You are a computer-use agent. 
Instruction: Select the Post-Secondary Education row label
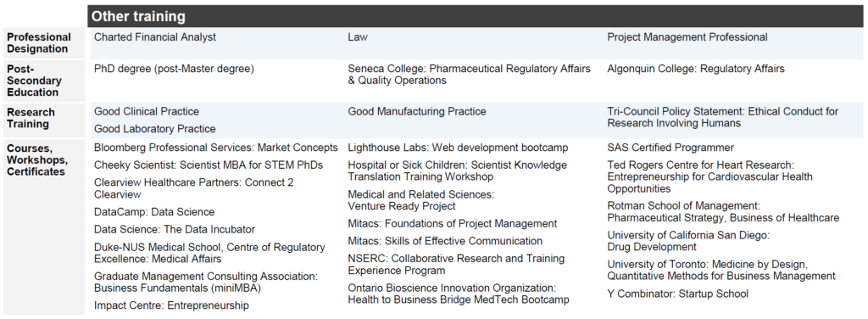click(34, 81)
